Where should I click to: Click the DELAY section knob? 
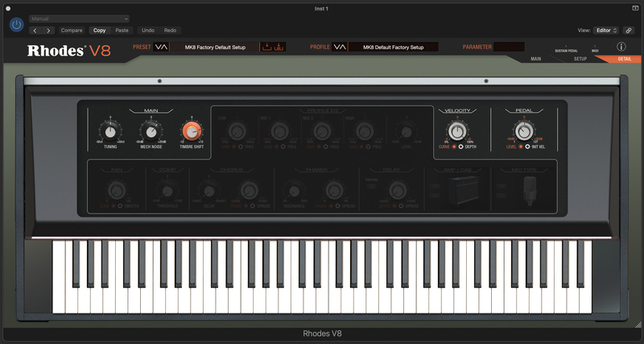coord(398,191)
